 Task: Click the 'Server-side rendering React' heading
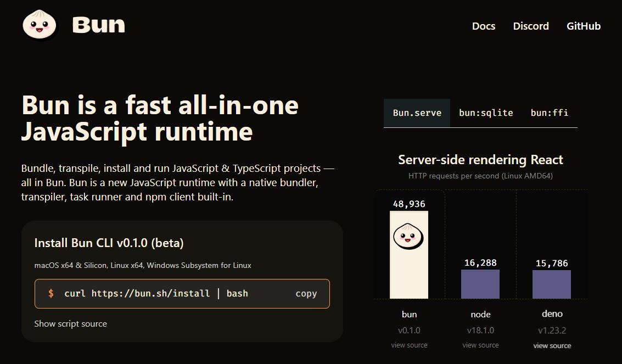(480, 160)
